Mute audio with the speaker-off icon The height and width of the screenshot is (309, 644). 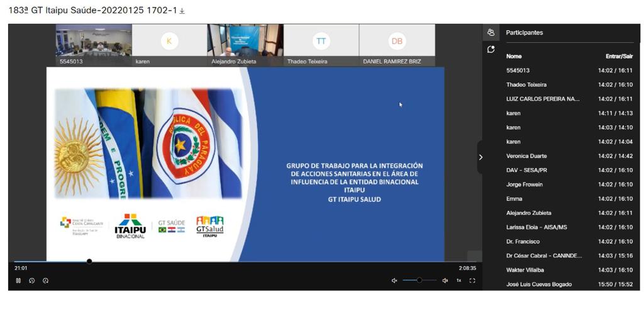(x=394, y=281)
